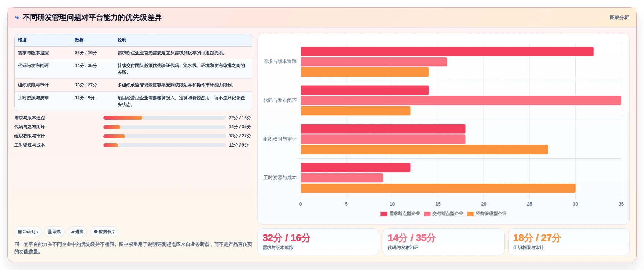
Task: Click table value 18分 / 27分
Action: click(x=86, y=85)
